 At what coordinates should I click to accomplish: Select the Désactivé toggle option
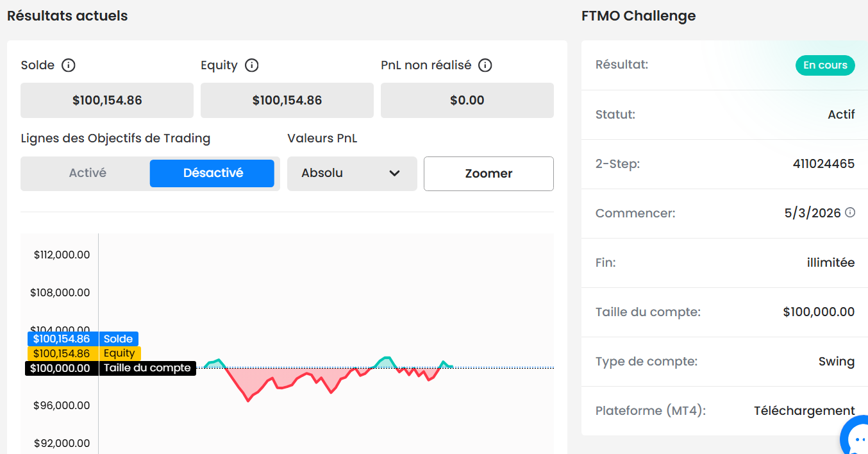(x=212, y=173)
